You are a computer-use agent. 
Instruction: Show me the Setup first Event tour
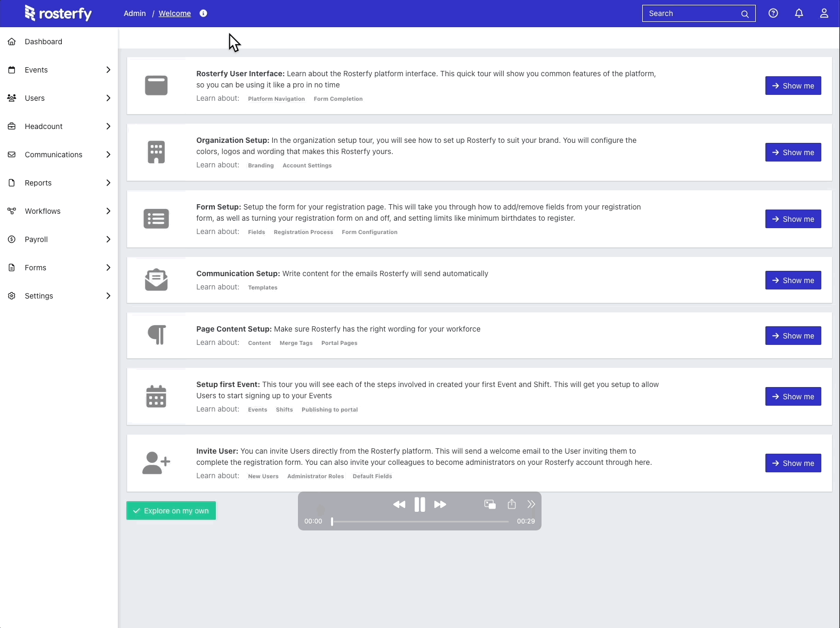click(x=793, y=397)
